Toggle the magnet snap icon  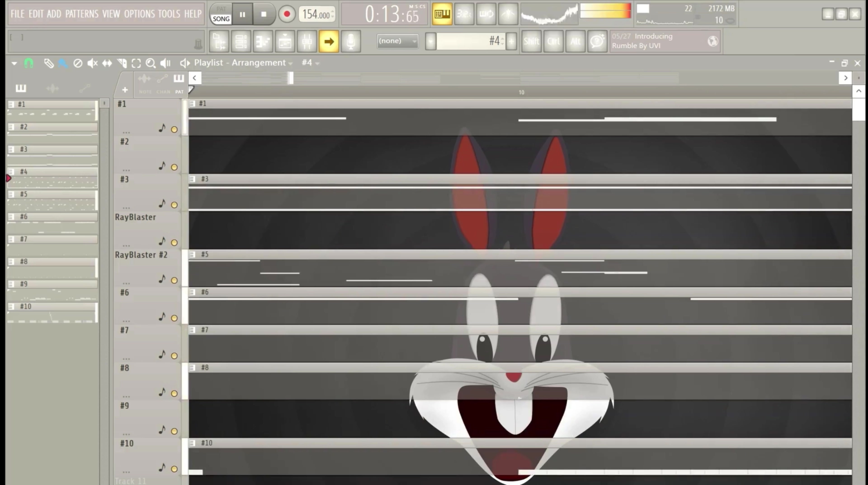click(29, 63)
